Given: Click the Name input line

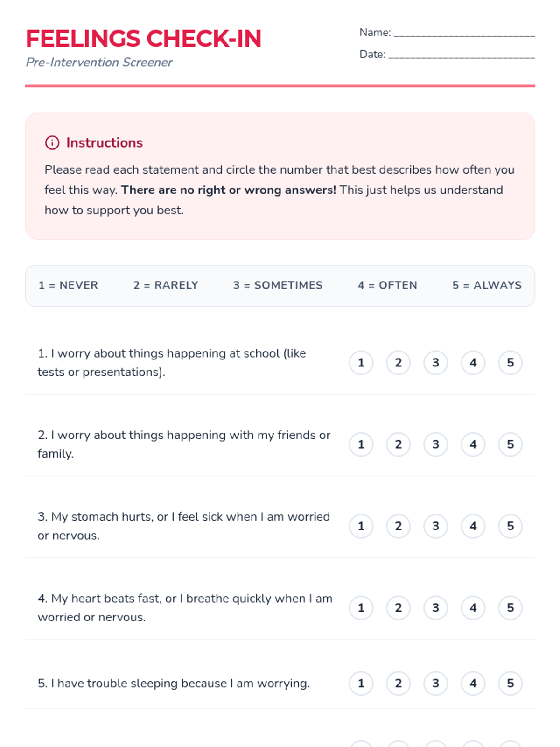Looking at the screenshot, I should [464, 33].
